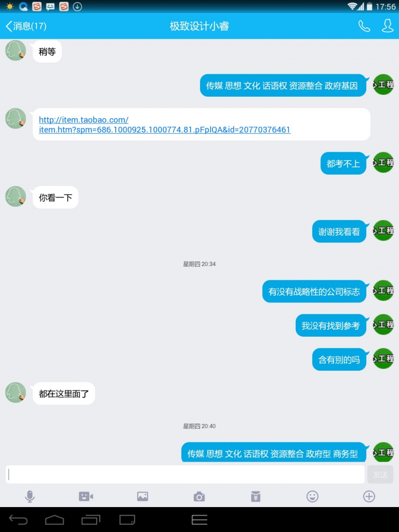Tap the sender avatar beside 稍等 message

pos(15,50)
